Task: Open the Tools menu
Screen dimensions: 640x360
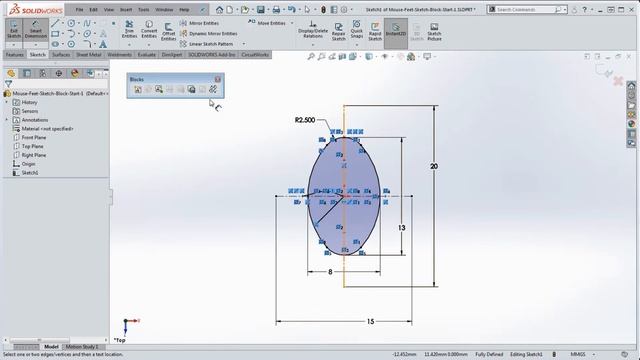Action: click(x=144, y=9)
